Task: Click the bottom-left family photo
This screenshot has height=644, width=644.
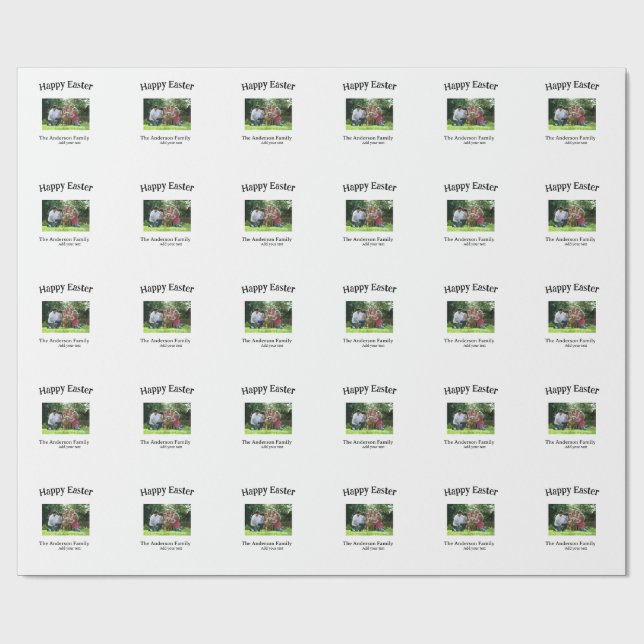Action: click(65, 518)
